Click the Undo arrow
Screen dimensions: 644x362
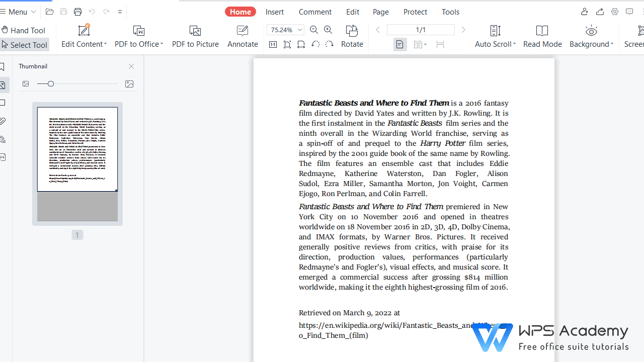[92, 12]
